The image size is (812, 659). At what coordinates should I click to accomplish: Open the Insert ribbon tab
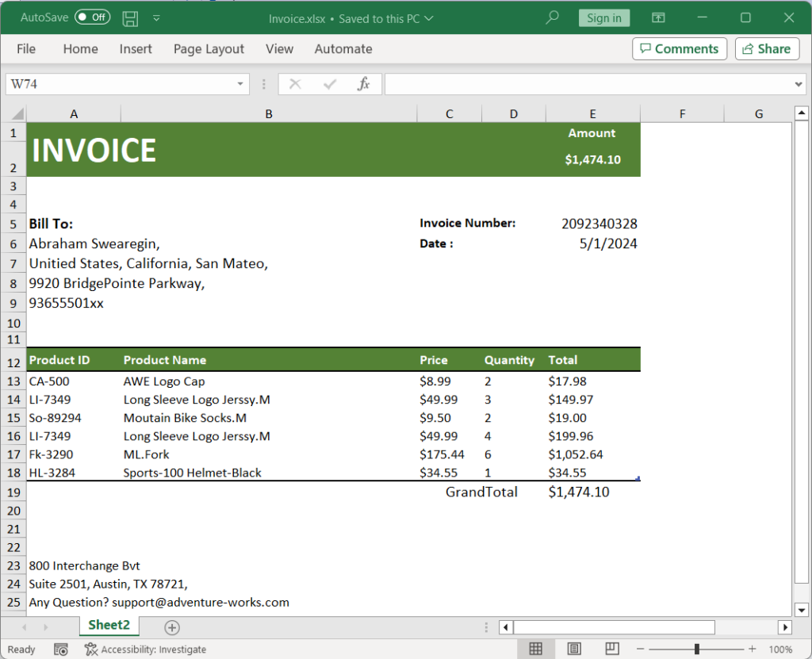pyautogui.click(x=136, y=49)
